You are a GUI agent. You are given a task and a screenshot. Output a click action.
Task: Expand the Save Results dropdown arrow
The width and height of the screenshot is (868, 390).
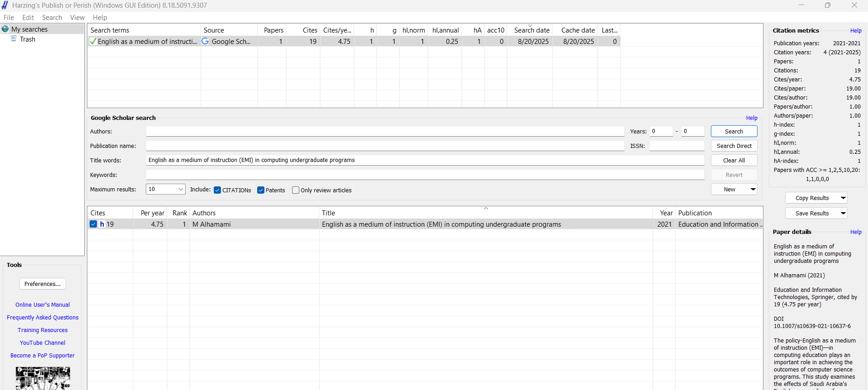pyautogui.click(x=843, y=213)
